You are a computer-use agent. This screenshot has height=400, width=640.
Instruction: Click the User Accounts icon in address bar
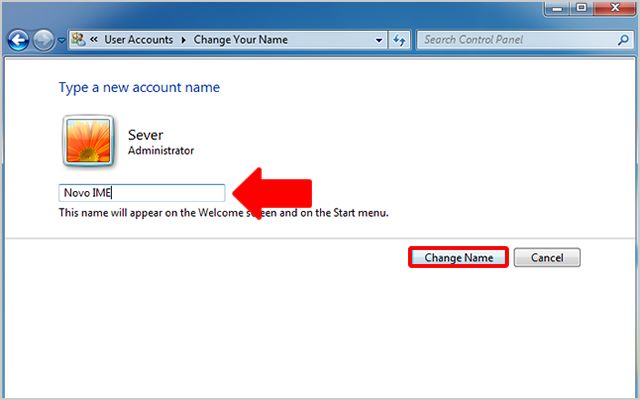tap(79, 40)
